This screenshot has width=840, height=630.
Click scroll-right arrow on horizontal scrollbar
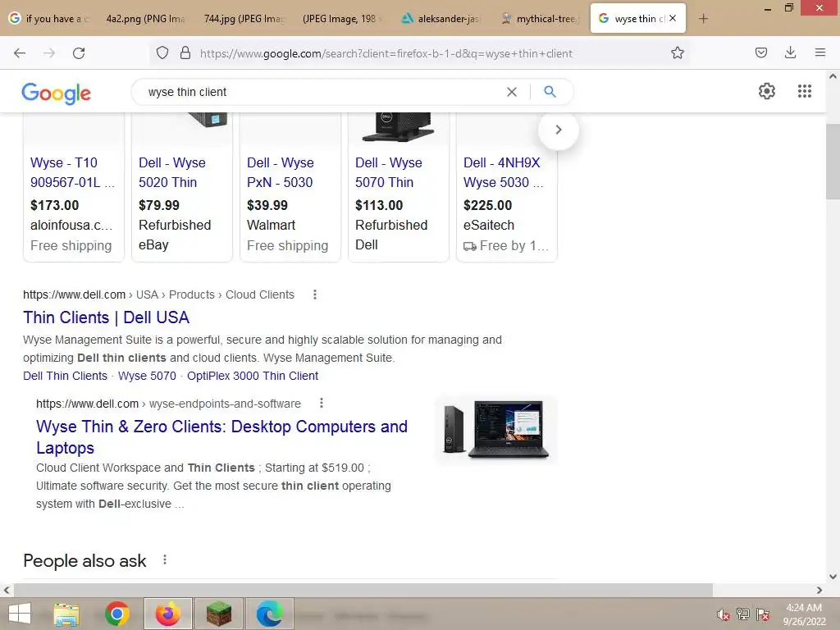point(819,591)
